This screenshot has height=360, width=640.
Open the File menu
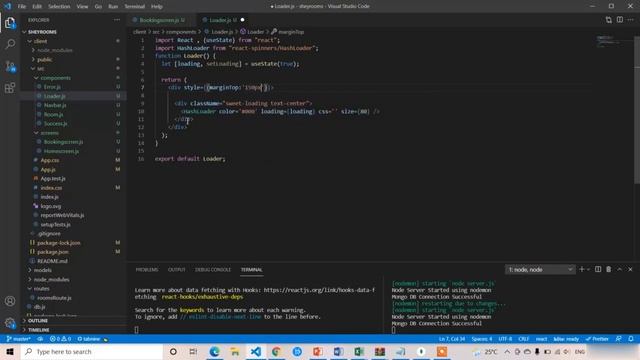[22, 6]
